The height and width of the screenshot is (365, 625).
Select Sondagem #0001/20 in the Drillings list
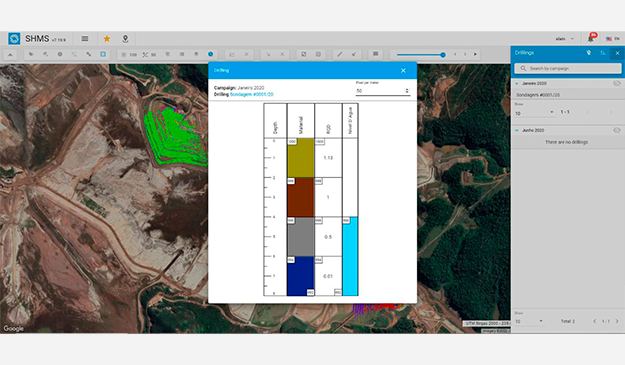(568, 95)
